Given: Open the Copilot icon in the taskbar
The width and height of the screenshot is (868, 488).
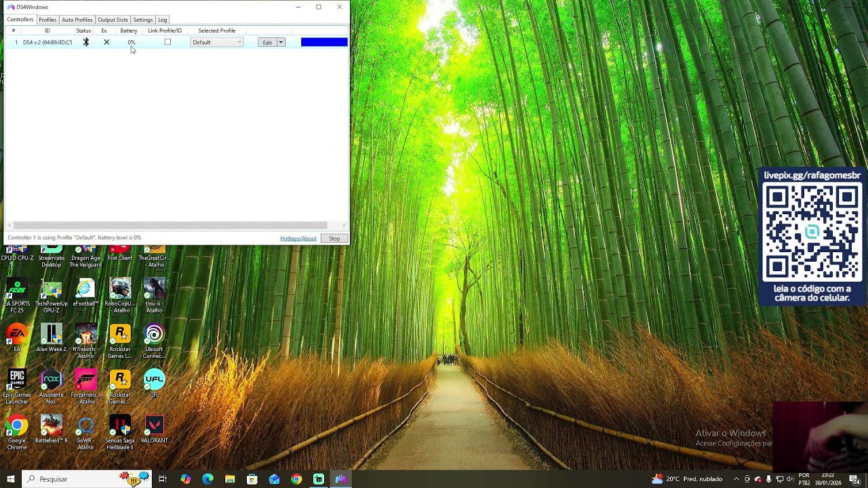Looking at the screenshot, I should pyautogui.click(x=185, y=479).
